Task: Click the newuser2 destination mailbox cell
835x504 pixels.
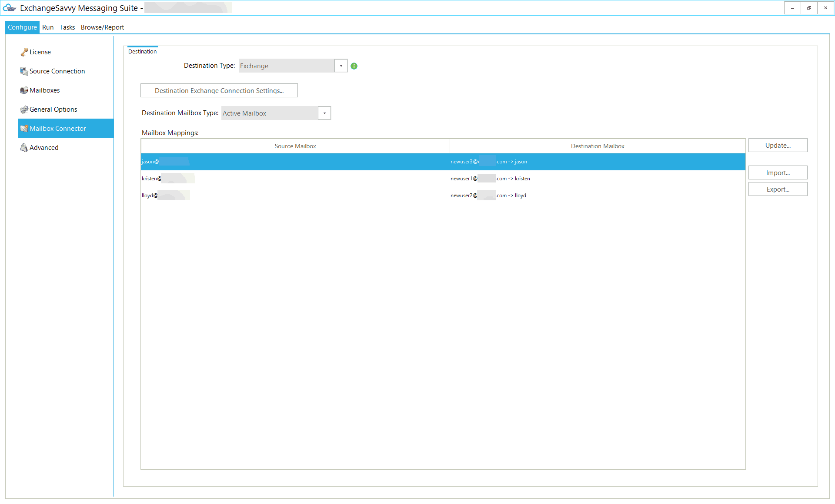Action: (598, 196)
